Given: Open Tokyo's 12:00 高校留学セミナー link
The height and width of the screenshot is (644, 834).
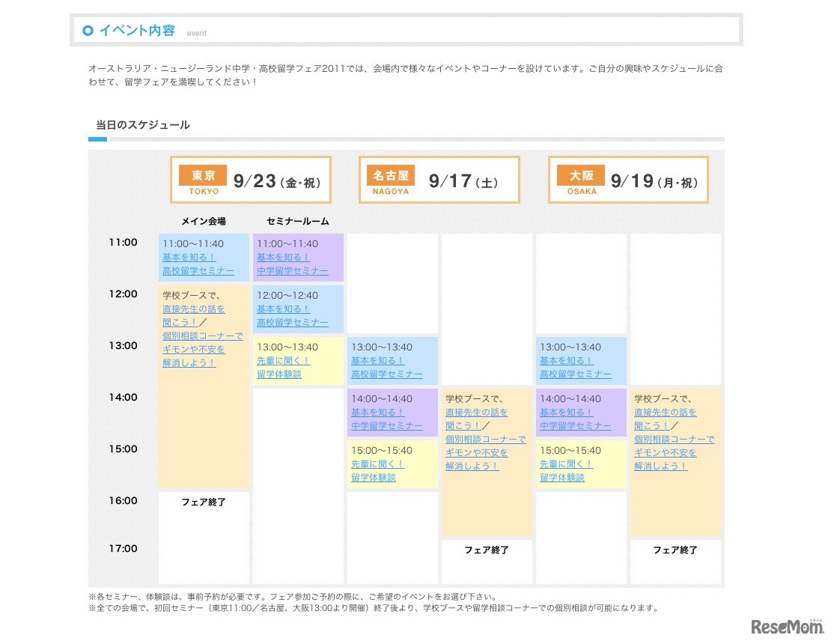Looking at the screenshot, I should pos(291,322).
